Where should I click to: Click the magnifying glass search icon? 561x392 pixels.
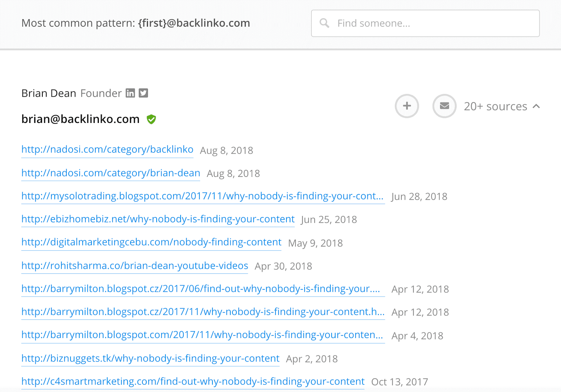click(x=324, y=23)
